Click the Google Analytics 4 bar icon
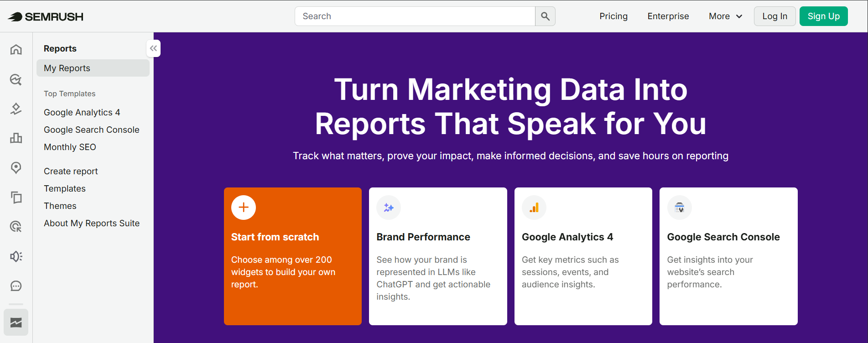This screenshot has width=868, height=343. [x=534, y=208]
